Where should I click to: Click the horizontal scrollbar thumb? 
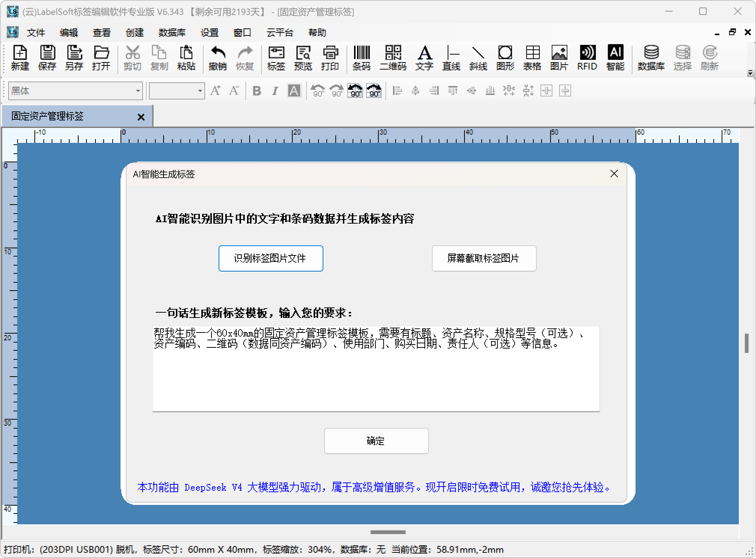[x=388, y=532]
